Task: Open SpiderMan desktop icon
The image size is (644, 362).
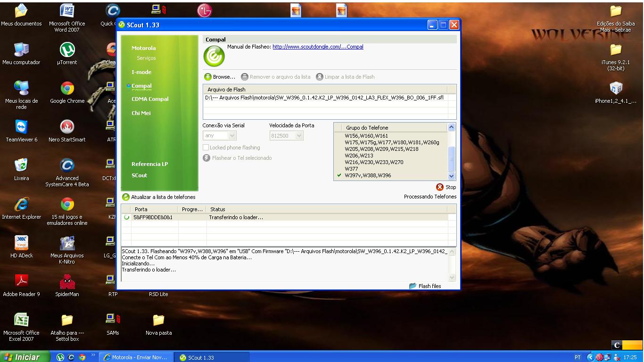Action: tap(67, 286)
